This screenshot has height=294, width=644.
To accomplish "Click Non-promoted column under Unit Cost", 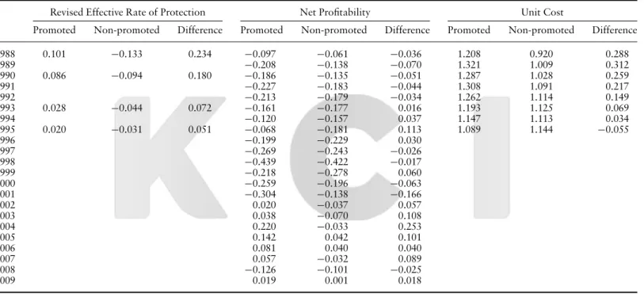I will (x=541, y=30).
